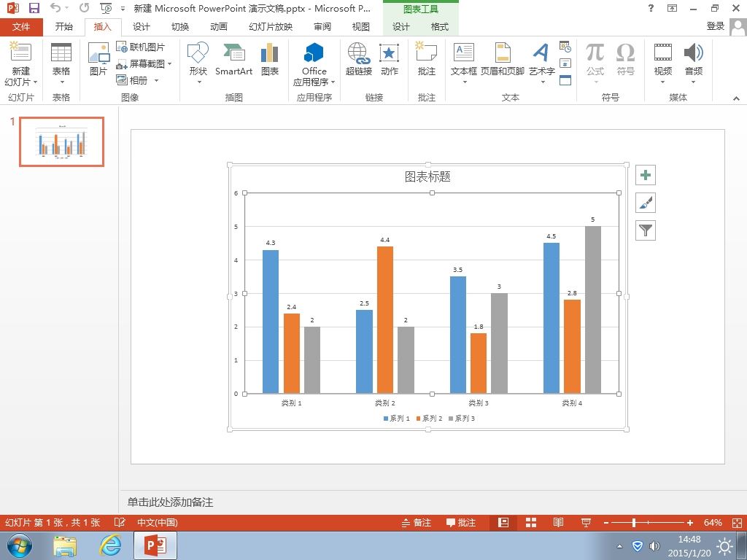
Task: Switch to Transitions (切换) tab
Action: pyautogui.click(x=180, y=27)
